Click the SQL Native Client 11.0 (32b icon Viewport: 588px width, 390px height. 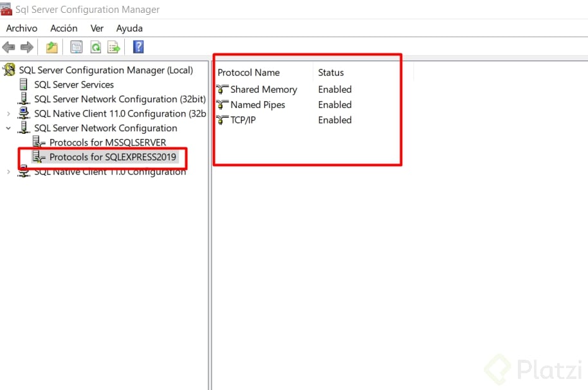tap(24, 113)
